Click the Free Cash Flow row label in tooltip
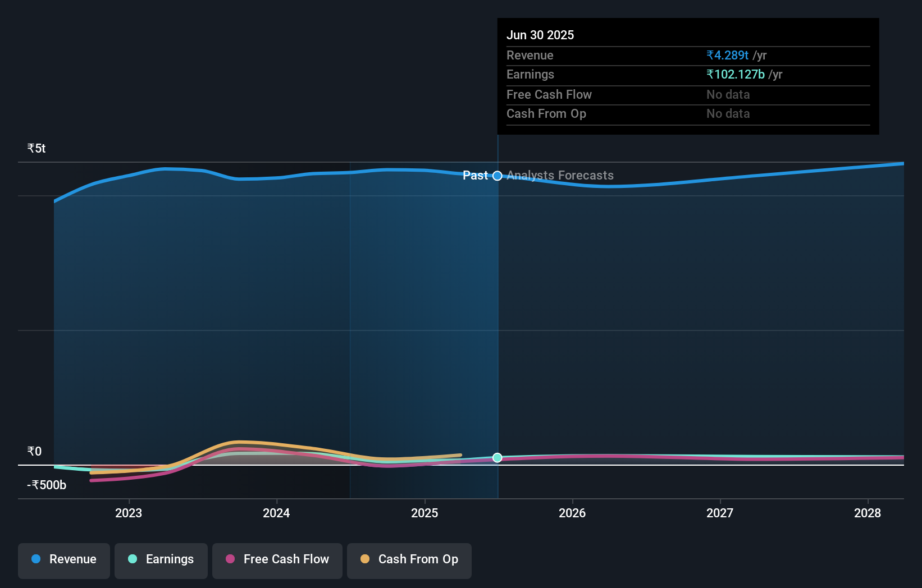Image resolution: width=922 pixels, height=588 pixels. (x=549, y=94)
